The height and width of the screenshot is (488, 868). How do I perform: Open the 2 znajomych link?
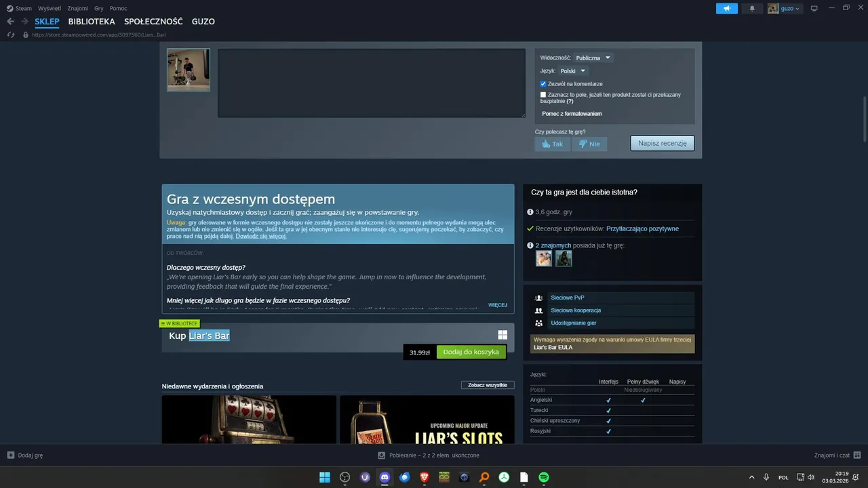[x=553, y=245]
